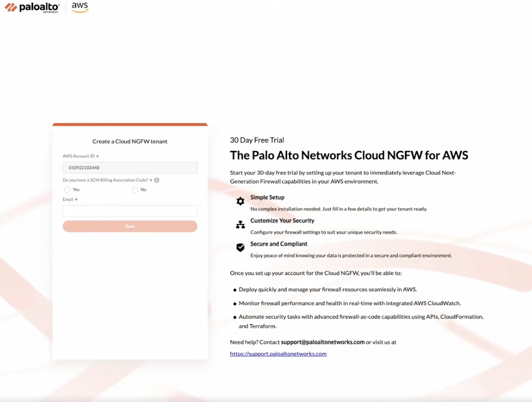
Task: Click the 'Enjoy peace of mind' description
Action: (x=351, y=255)
